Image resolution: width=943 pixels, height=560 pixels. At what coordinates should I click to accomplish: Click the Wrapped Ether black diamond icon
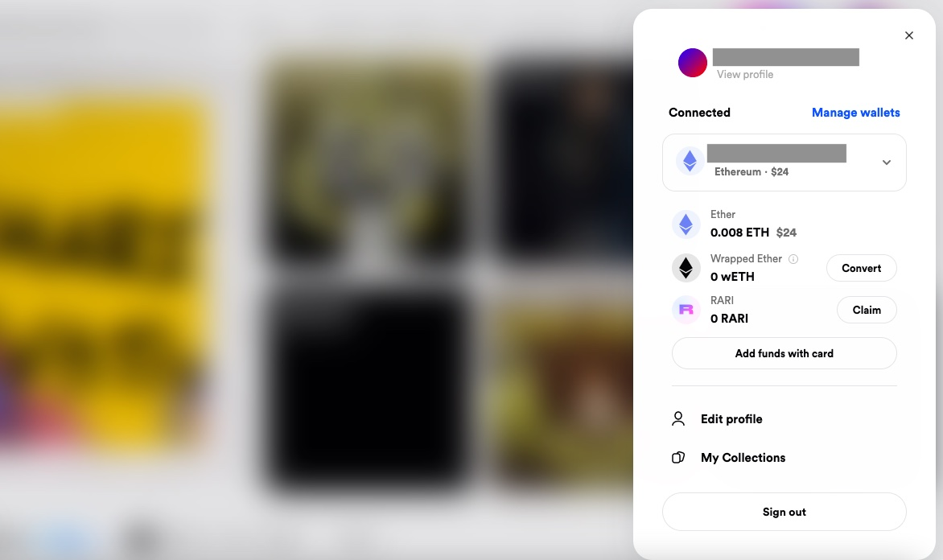(x=686, y=268)
